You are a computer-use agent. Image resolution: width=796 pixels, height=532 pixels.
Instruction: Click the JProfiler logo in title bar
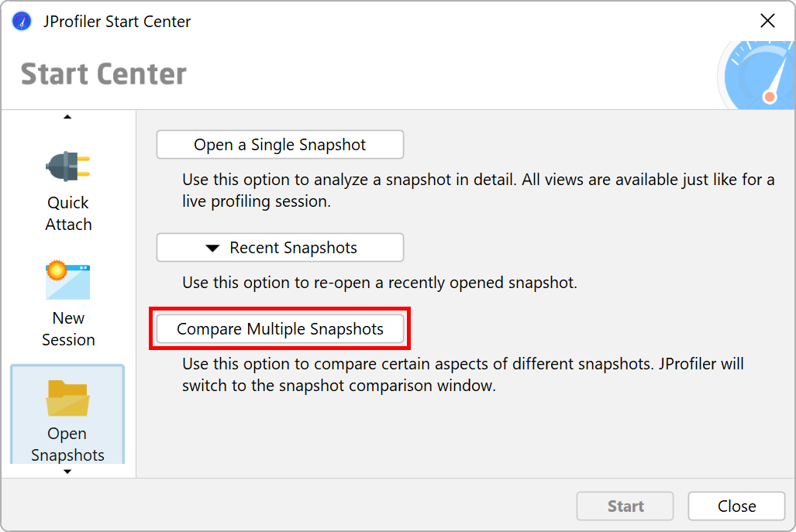point(22,22)
